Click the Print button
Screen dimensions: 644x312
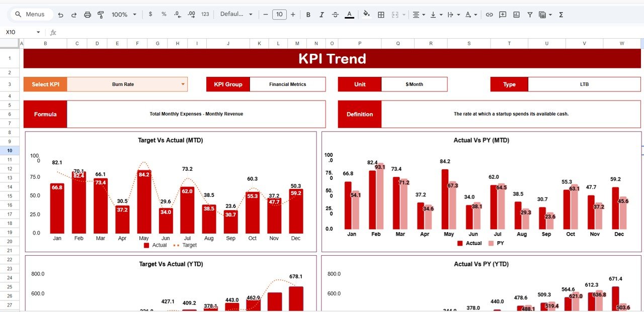(x=87, y=14)
